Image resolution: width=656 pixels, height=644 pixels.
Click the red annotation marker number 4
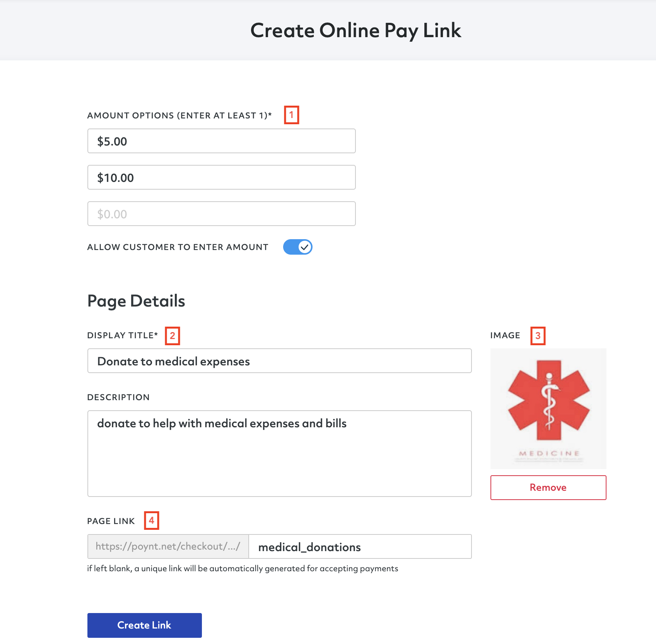point(152,521)
